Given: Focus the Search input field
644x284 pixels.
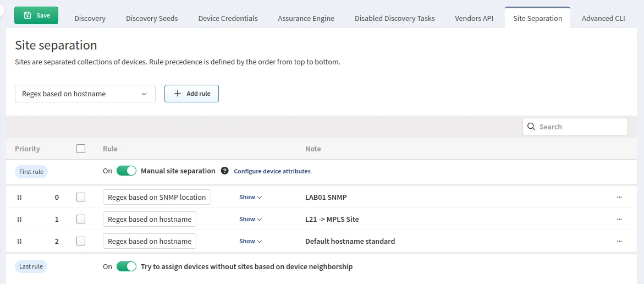Looking at the screenshot, I should pos(580,127).
